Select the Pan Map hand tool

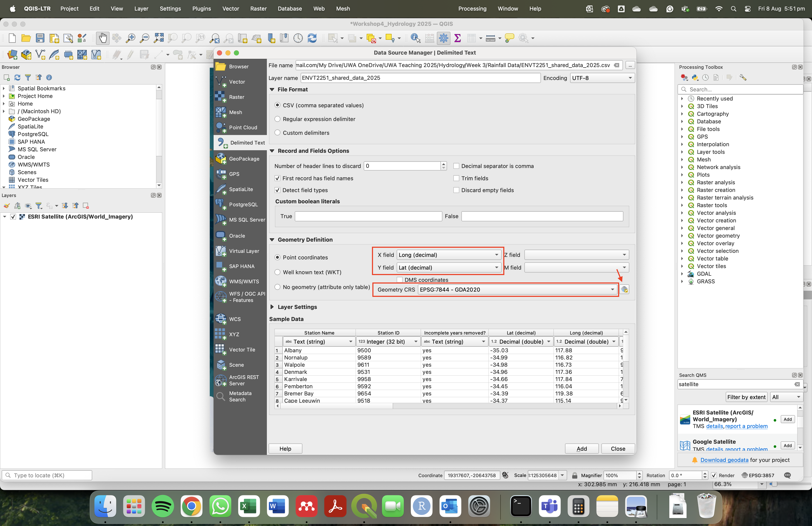pyautogui.click(x=102, y=38)
